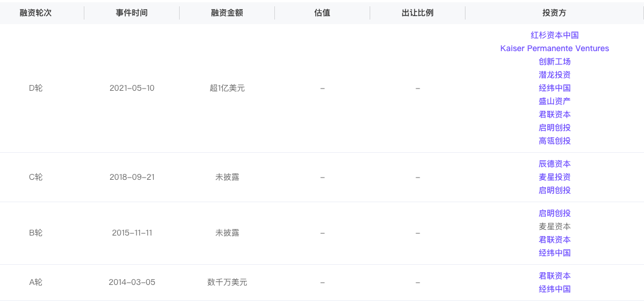Open the 盛山资产 link
The height and width of the screenshot is (301, 644).
pyautogui.click(x=554, y=101)
